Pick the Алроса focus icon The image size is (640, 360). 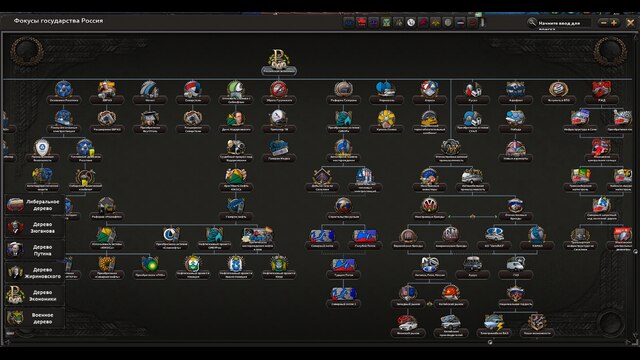pos(429,89)
